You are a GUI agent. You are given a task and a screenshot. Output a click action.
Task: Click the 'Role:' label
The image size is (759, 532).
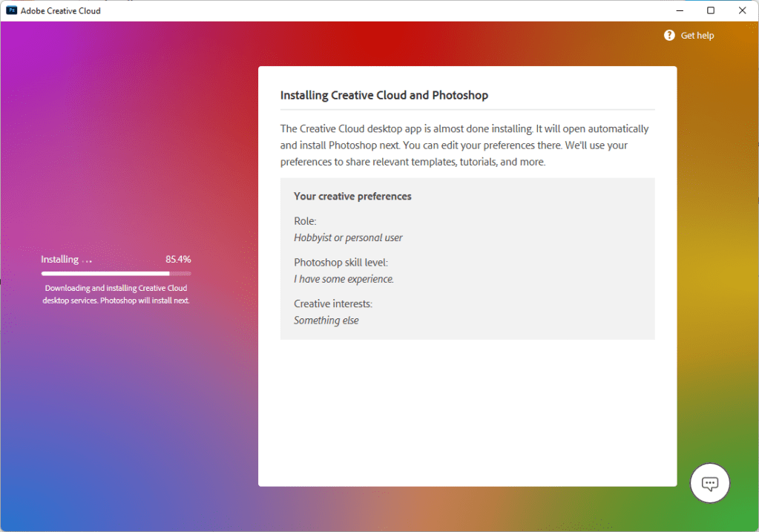305,221
